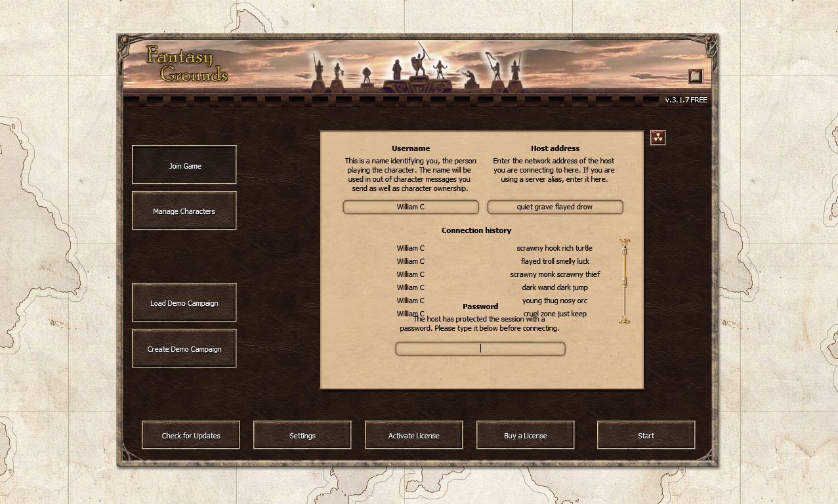Click the Password heading
The width and height of the screenshot is (838, 504).
click(x=480, y=306)
